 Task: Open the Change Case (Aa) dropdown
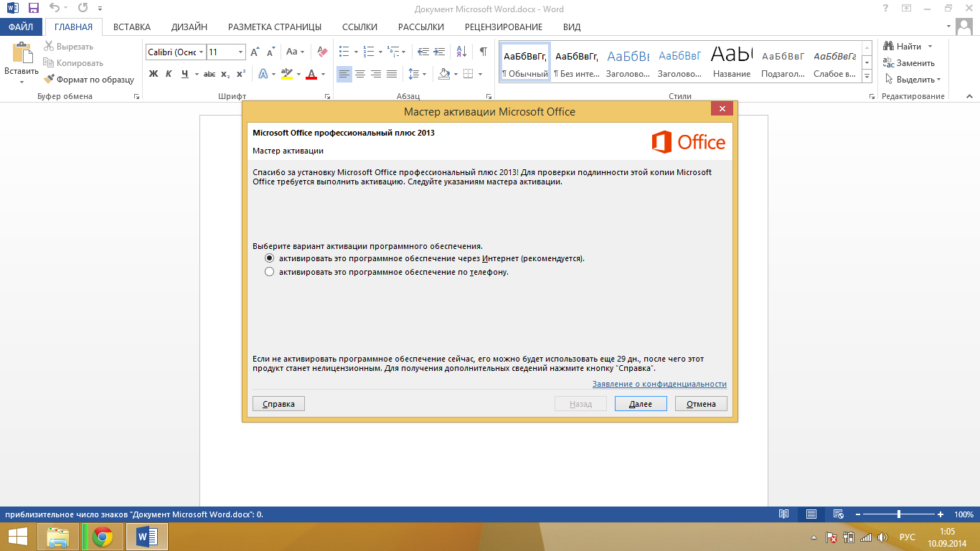coord(295,52)
